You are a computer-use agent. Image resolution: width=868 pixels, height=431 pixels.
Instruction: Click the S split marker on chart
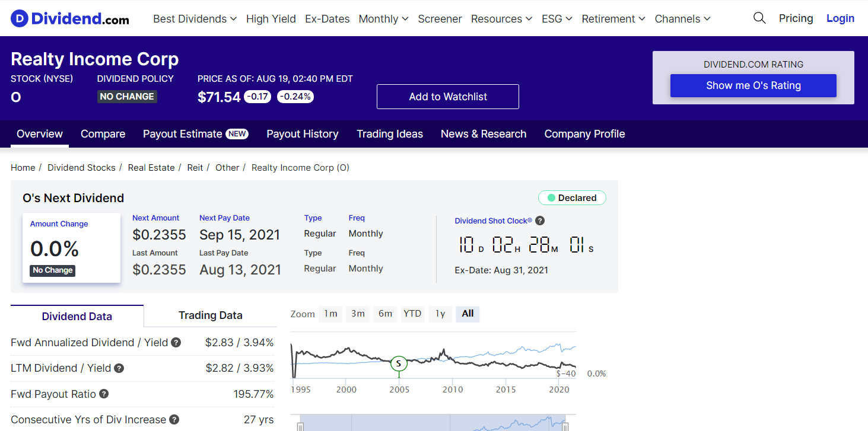click(x=399, y=363)
